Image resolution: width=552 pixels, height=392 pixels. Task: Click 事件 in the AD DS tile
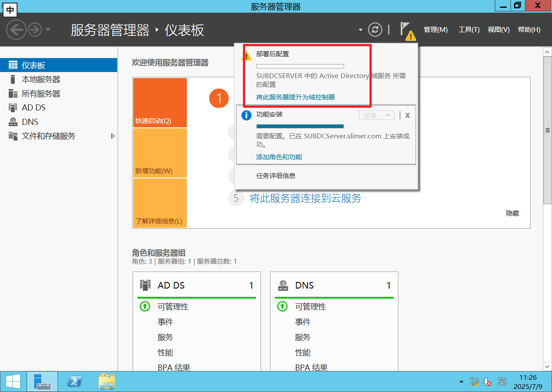coord(165,322)
